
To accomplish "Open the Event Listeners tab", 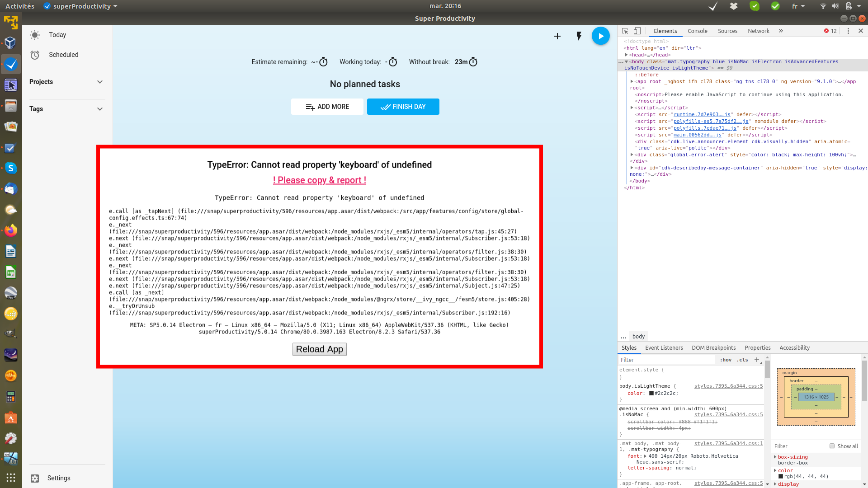I will click(x=664, y=347).
